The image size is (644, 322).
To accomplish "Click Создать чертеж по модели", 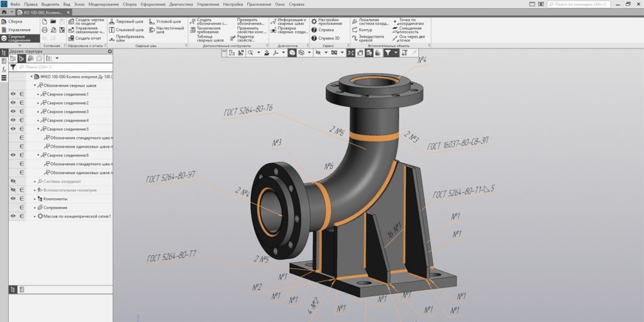I will [86, 21].
